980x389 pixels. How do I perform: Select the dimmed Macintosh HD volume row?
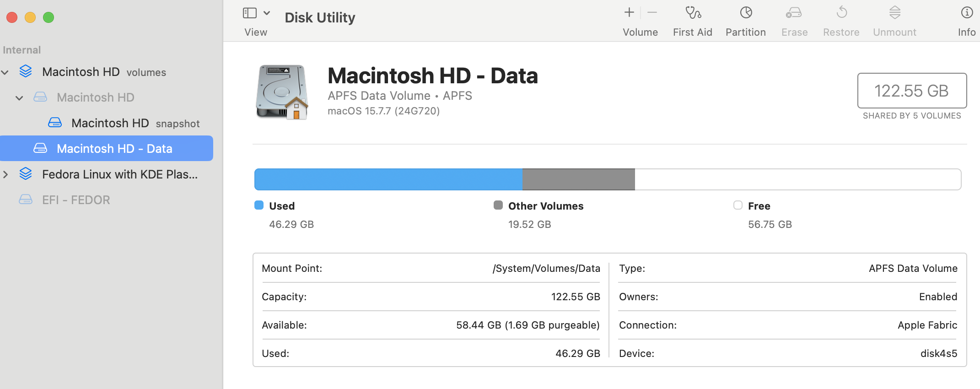(x=107, y=97)
